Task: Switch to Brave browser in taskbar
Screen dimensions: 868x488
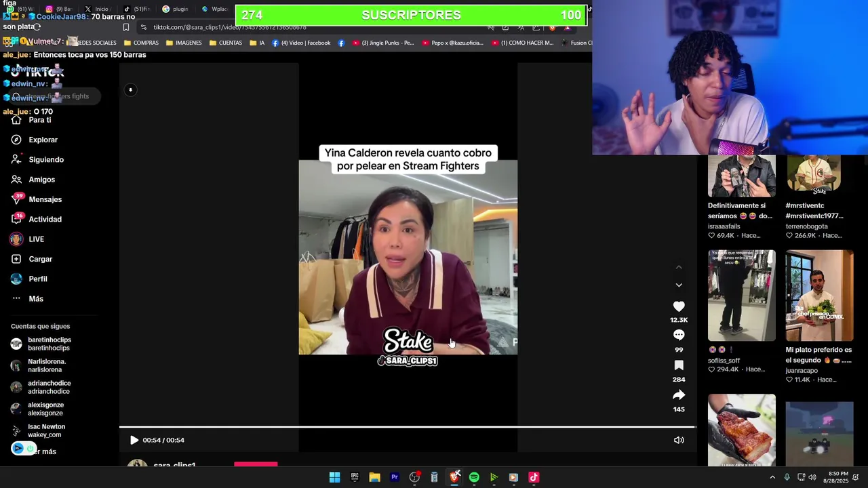Action: 454,477
